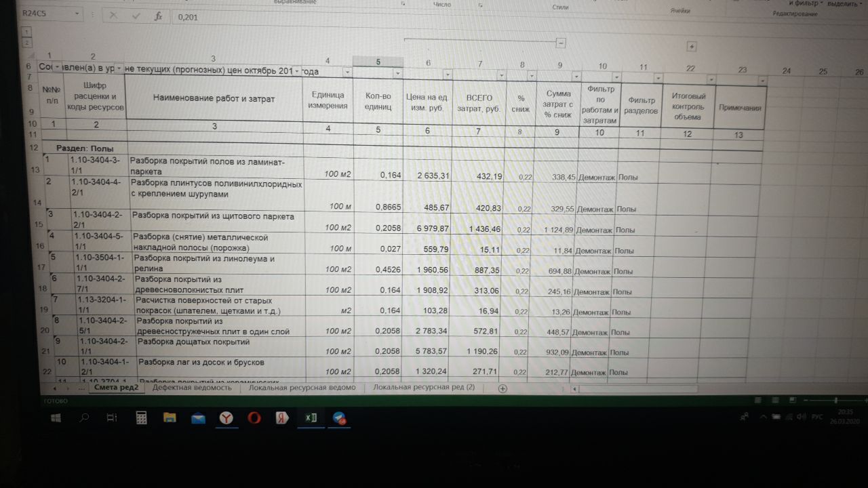Open the Windows Start menu
Screen dimensions: 868x488
[x=56, y=418]
